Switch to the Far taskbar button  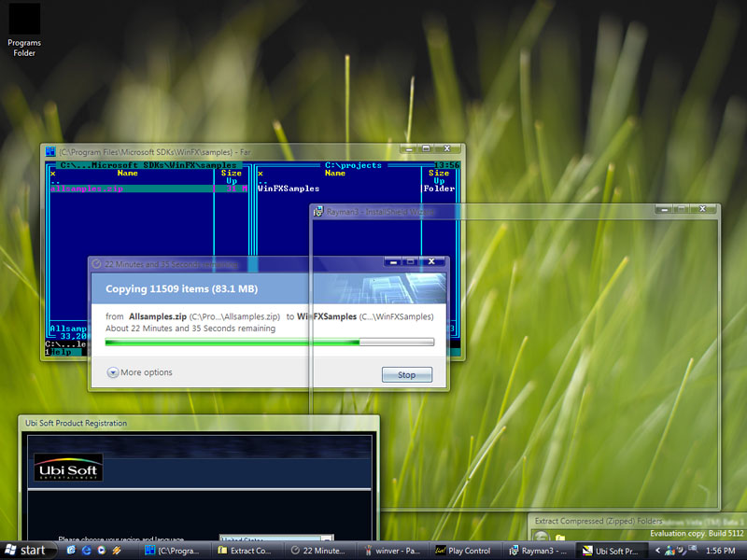[175, 551]
